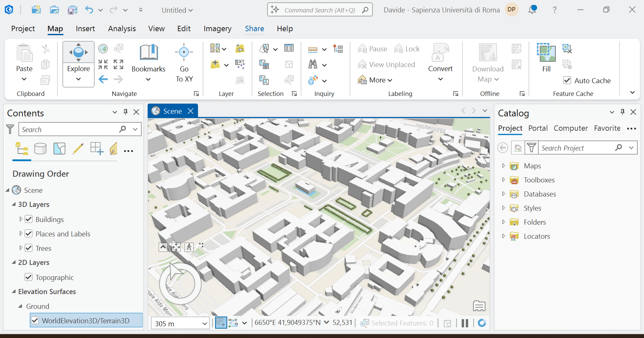
Task: Click the Fixed Zoom In icon
Action: (103, 64)
